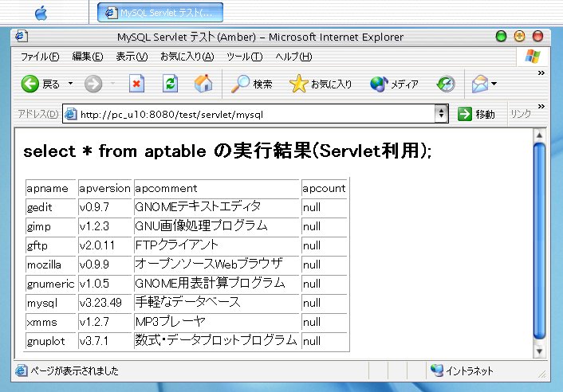Select MySQL Servlet task button in top bar
Image resolution: width=563 pixels, height=392 pixels.
[160, 13]
